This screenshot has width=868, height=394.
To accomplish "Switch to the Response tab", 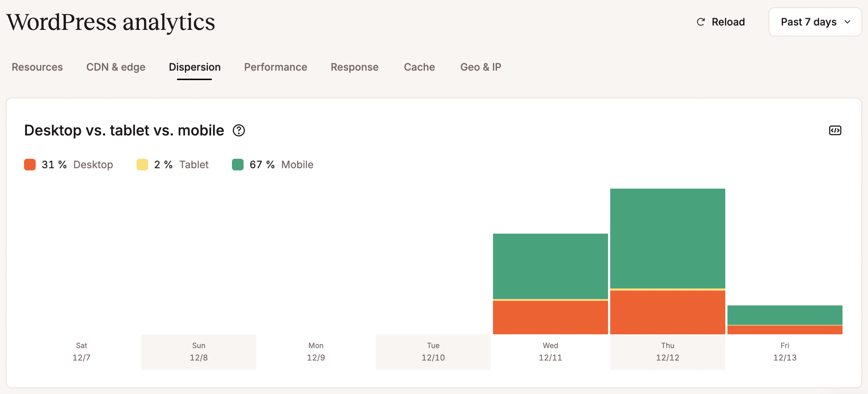I will click(354, 67).
